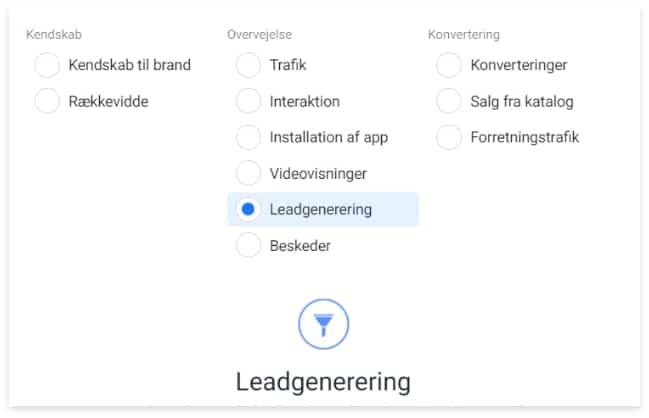Select Installation af app radio button
This screenshot has height=418, width=649.
pos(248,137)
